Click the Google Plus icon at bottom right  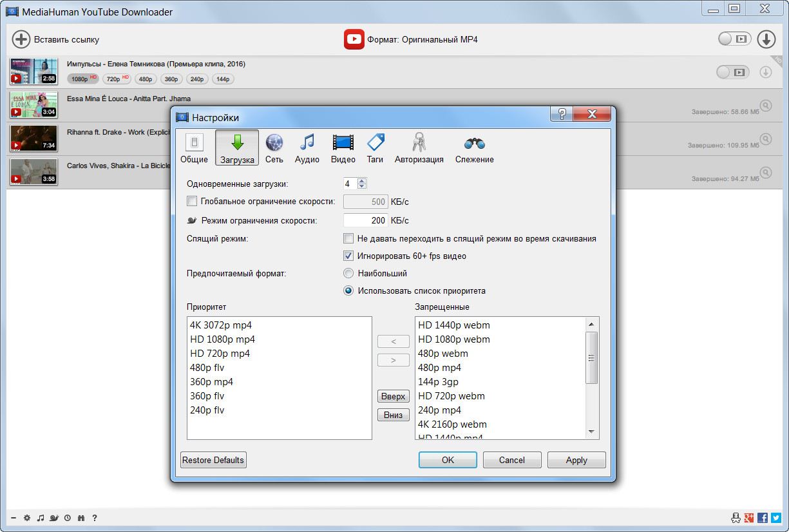749,518
